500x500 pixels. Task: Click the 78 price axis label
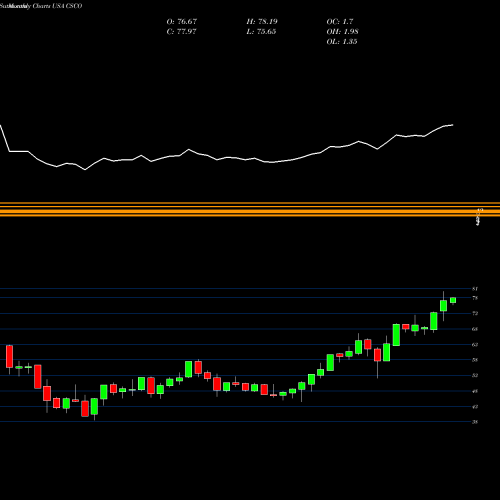[x=475, y=298]
